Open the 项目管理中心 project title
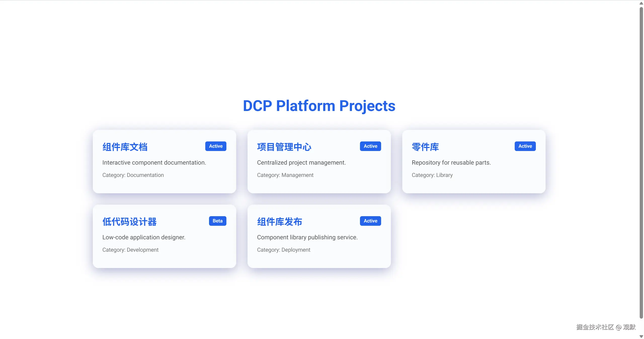The width and height of the screenshot is (644, 339). 284,147
